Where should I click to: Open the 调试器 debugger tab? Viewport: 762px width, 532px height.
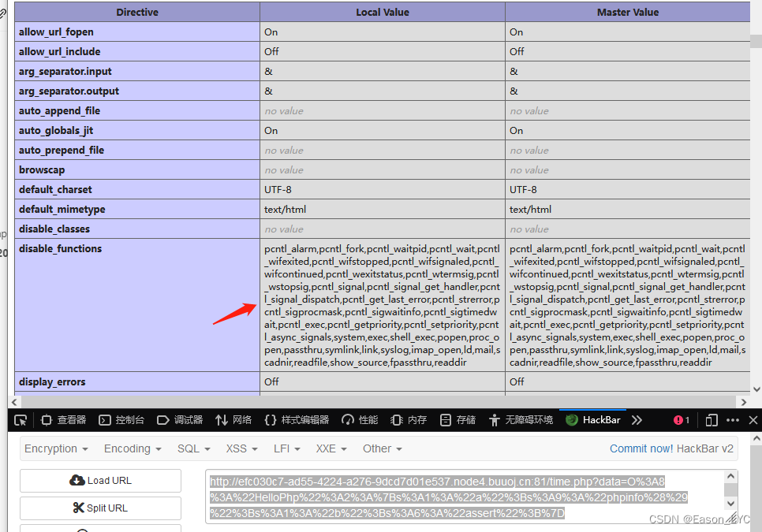tap(180, 420)
